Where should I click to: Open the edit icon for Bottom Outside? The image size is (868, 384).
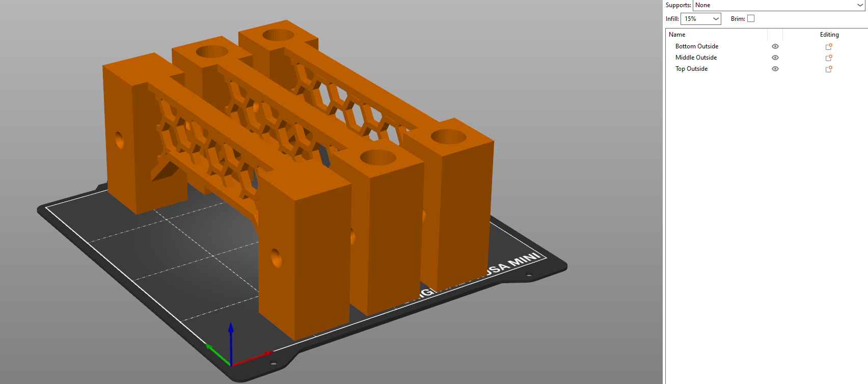[x=829, y=46]
